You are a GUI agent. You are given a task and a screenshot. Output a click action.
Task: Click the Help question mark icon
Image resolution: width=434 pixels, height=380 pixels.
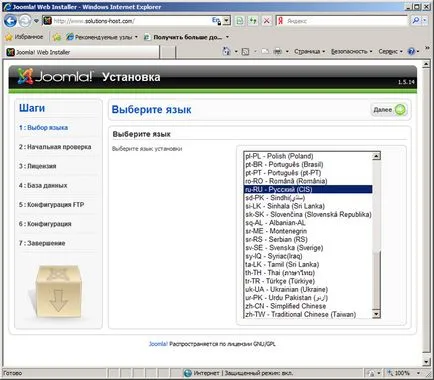click(x=411, y=51)
